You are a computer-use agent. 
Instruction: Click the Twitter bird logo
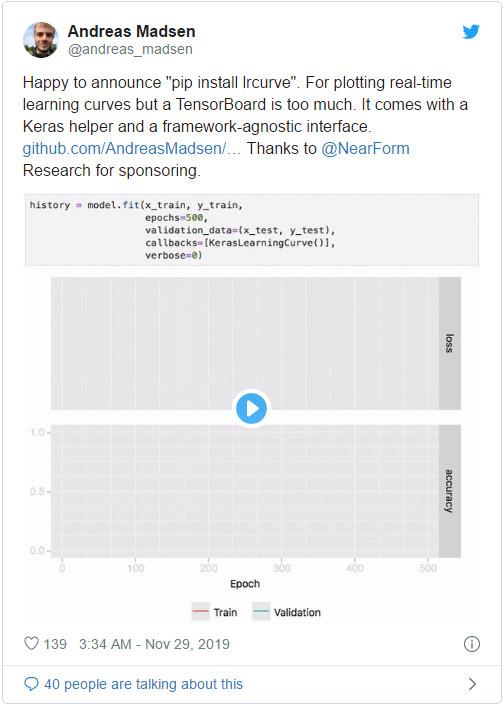(x=471, y=32)
